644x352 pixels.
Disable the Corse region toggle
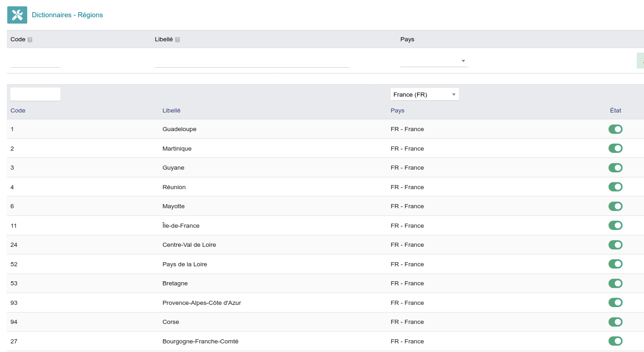615,322
